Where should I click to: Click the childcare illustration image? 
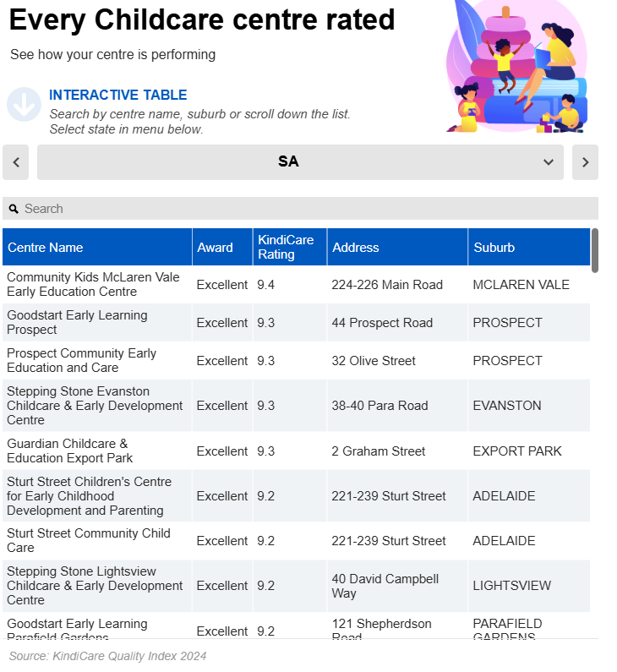coord(516,68)
